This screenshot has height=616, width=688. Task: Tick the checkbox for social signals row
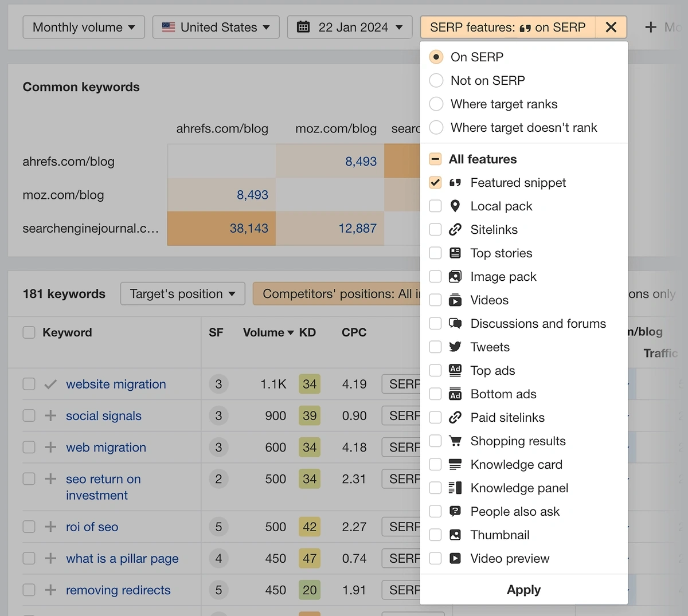pyautogui.click(x=29, y=415)
